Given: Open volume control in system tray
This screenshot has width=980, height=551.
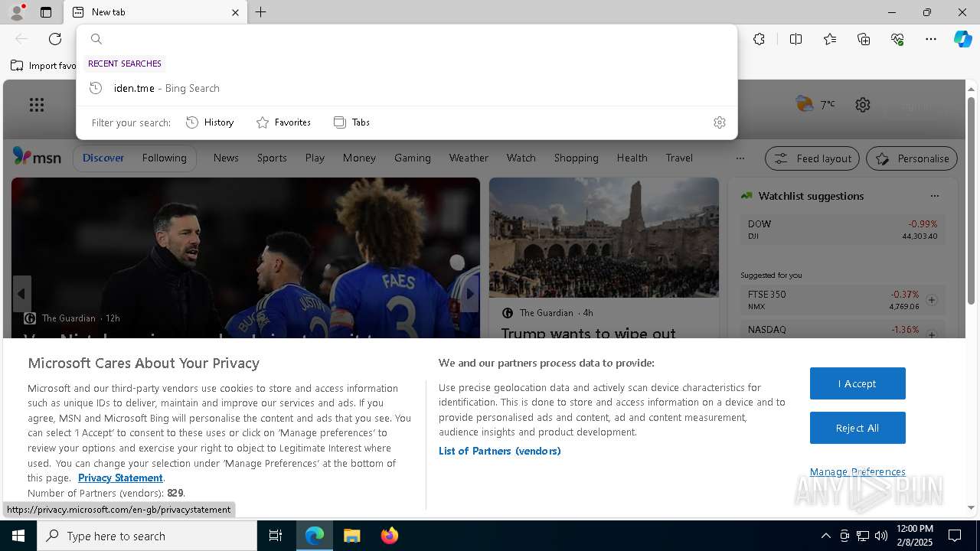Looking at the screenshot, I should 881,536.
